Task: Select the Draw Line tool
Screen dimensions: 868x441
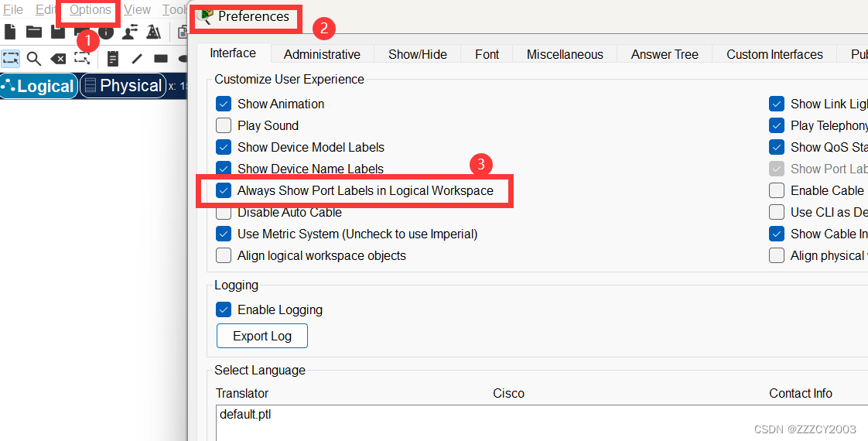Action: 137,59
